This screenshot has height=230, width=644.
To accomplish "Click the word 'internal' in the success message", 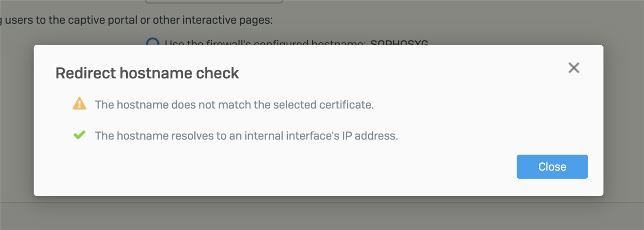I will (x=259, y=136).
